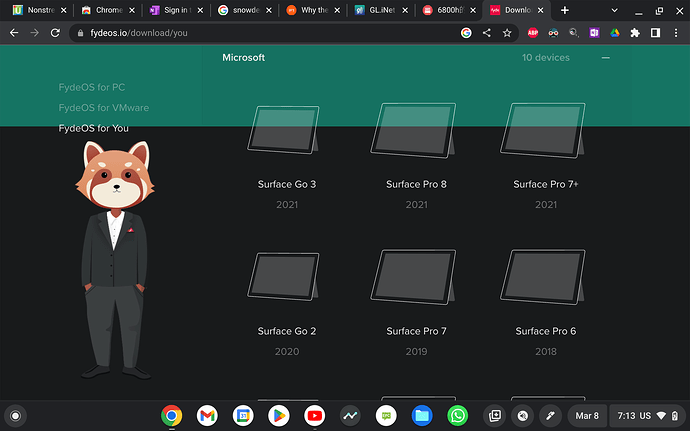690x431 pixels.
Task: Select FydeOS for You link
Action: coord(93,128)
